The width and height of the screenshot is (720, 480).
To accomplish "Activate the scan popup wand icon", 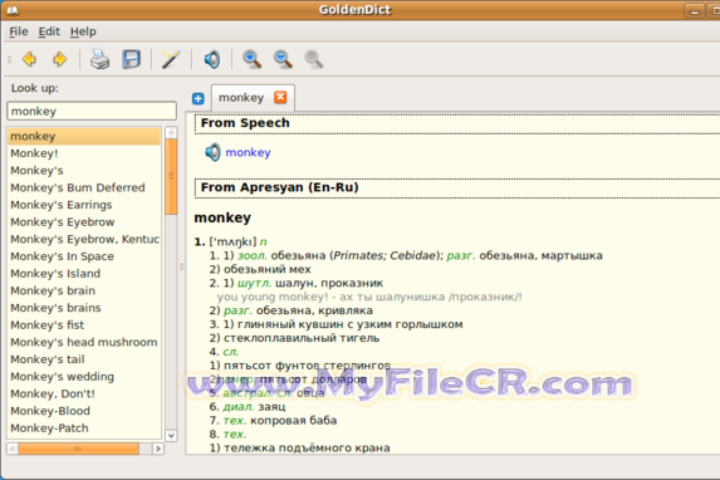I will 171,59.
